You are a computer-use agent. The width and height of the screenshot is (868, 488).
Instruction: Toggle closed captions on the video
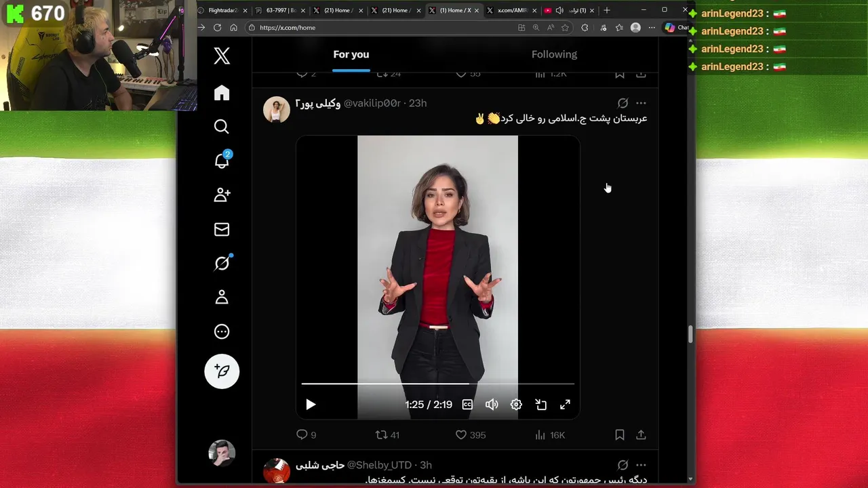point(467,405)
